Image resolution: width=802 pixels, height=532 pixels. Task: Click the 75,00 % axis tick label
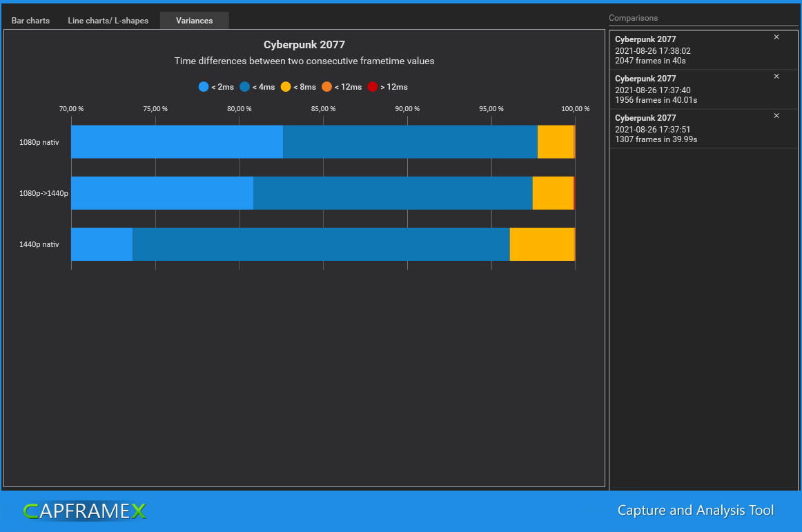pos(155,109)
